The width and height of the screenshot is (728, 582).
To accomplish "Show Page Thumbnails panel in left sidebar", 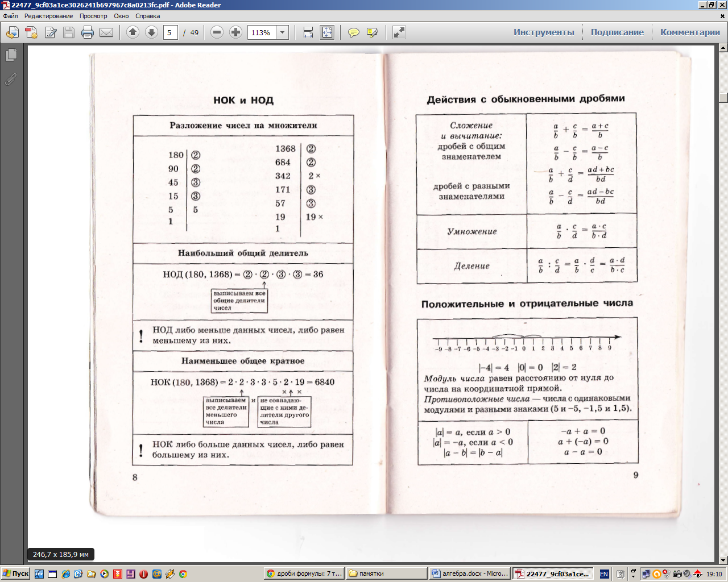I will click(x=11, y=55).
